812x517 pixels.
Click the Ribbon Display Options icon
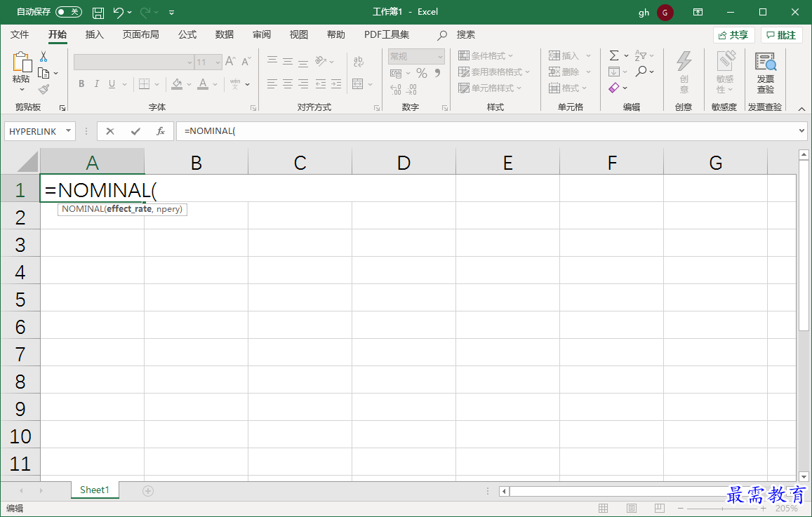(x=698, y=12)
